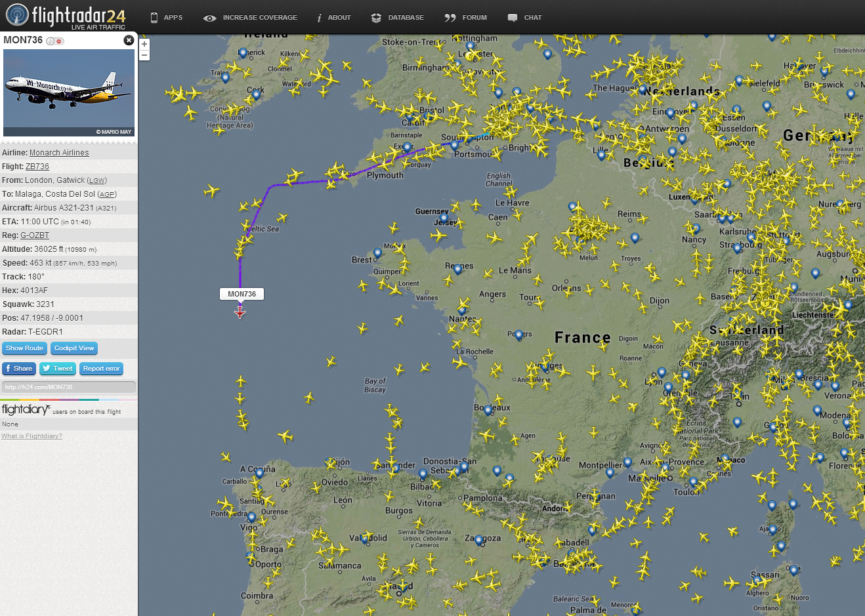865x616 pixels.
Task: Tweet the MON736 flight
Action: point(58,369)
